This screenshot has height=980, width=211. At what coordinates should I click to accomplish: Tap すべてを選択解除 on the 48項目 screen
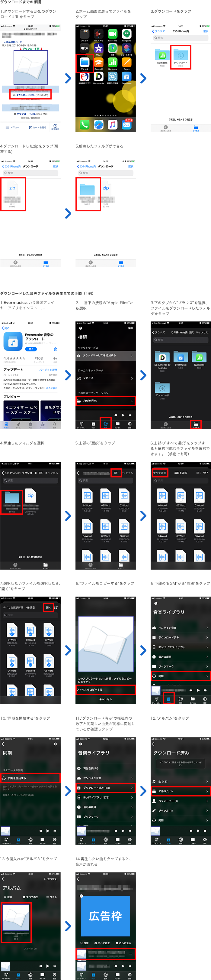[x=13, y=607]
